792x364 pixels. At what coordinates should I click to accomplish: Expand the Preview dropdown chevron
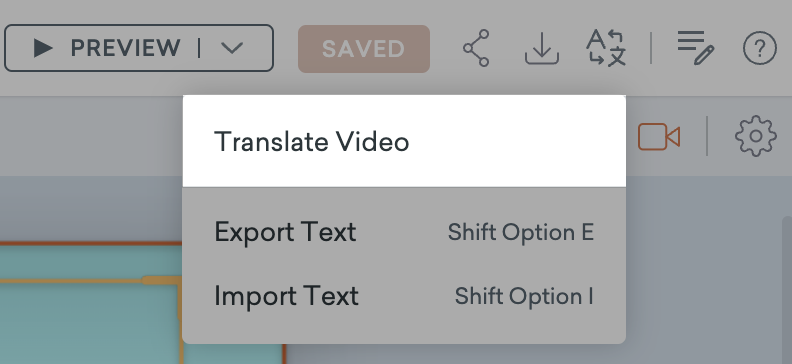pyautogui.click(x=232, y=48)
